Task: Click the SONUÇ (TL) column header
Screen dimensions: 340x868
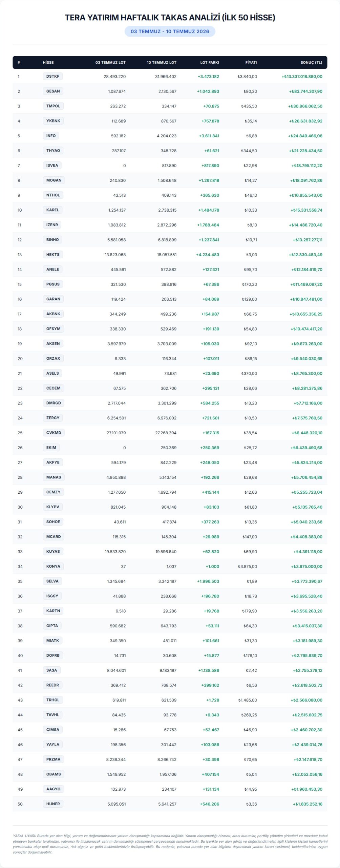Action: (311, 62)
